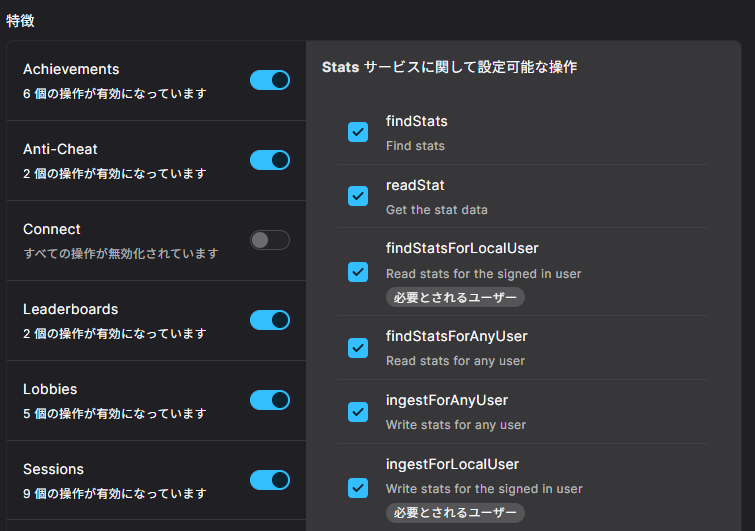Disable the Achievements feature toggle

click(270, 80)
